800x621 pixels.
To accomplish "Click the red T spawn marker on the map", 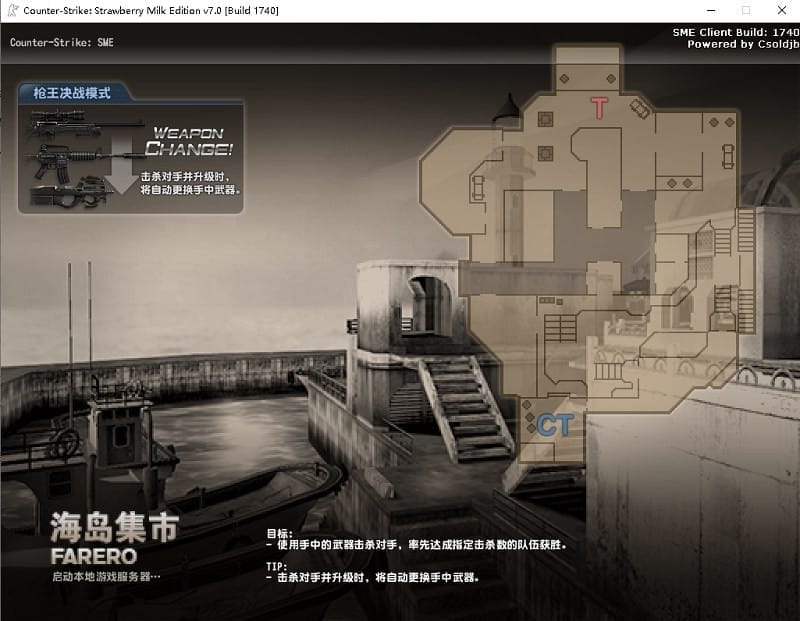I will pyautogui.click(x=600, y=107).
